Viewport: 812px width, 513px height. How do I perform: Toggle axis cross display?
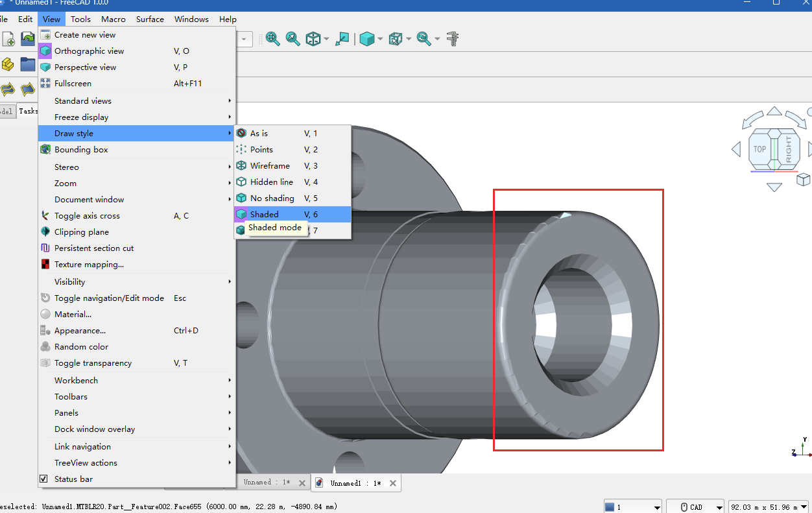(x=87, y=216)
